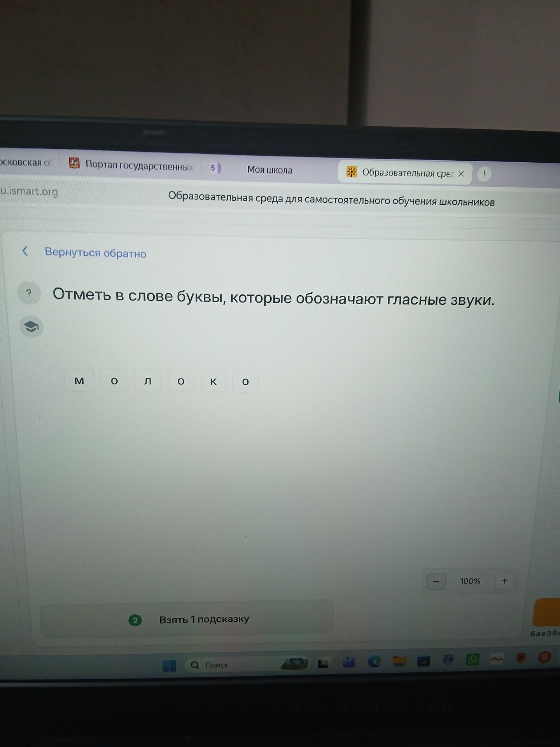Open File Explorer from taskbar
Image resolution: width=560 pixels, height=747 pixels.
pyautogui.click(x=399, y=661)
